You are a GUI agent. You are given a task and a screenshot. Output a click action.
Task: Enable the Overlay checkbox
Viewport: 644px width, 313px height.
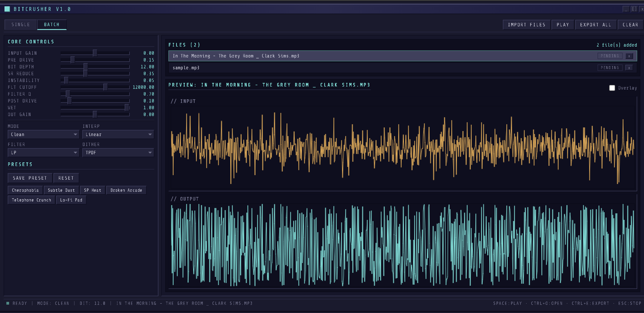[612, 88]
